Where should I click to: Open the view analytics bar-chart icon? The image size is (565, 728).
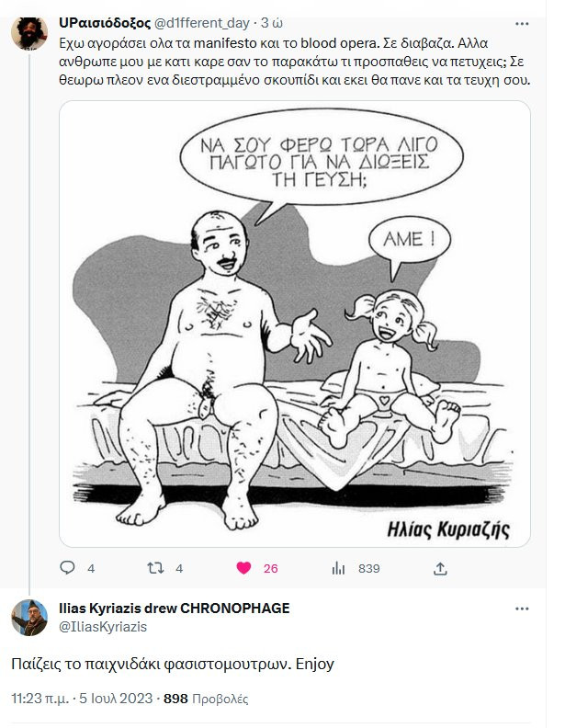point(338,568)
